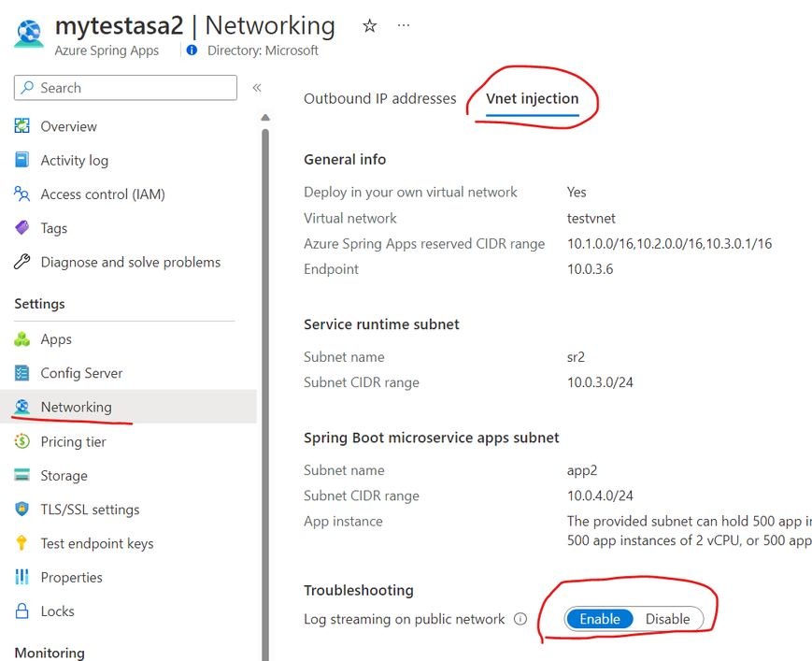Click the Azure Spring Apps resource icon
Screen dimensions: 812x661
pos(28,33)
